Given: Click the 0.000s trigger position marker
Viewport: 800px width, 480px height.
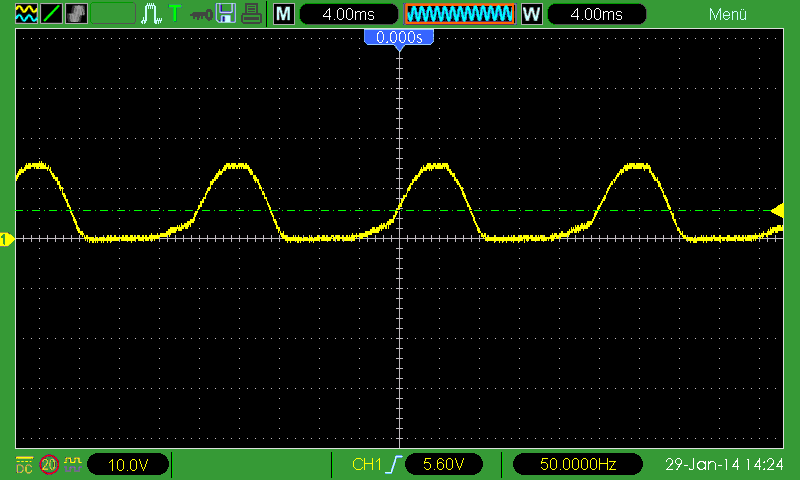Looking at the screenshot, I should [x=399, y=38].
